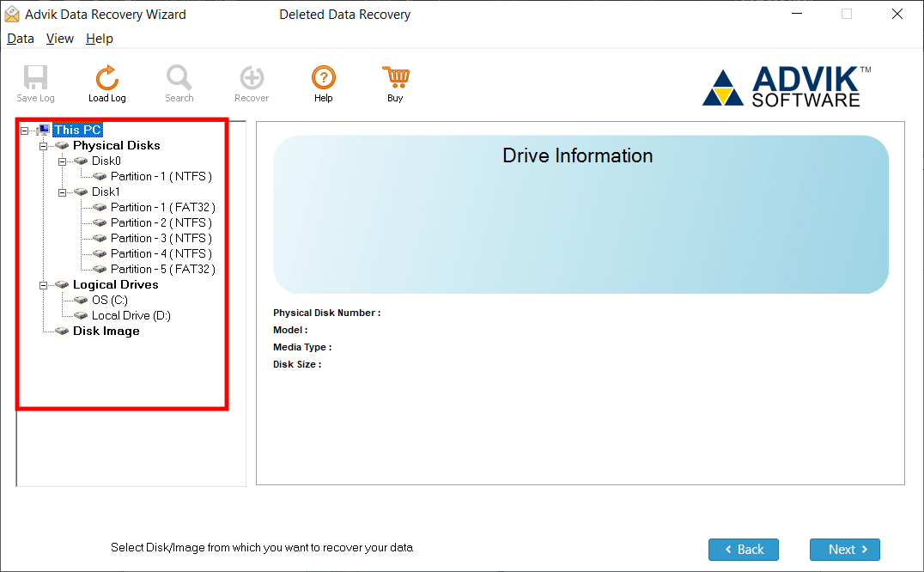Click the Search magnifier icon
The image size is (924, 572).
pyautogui.click(x=179, y=77)
